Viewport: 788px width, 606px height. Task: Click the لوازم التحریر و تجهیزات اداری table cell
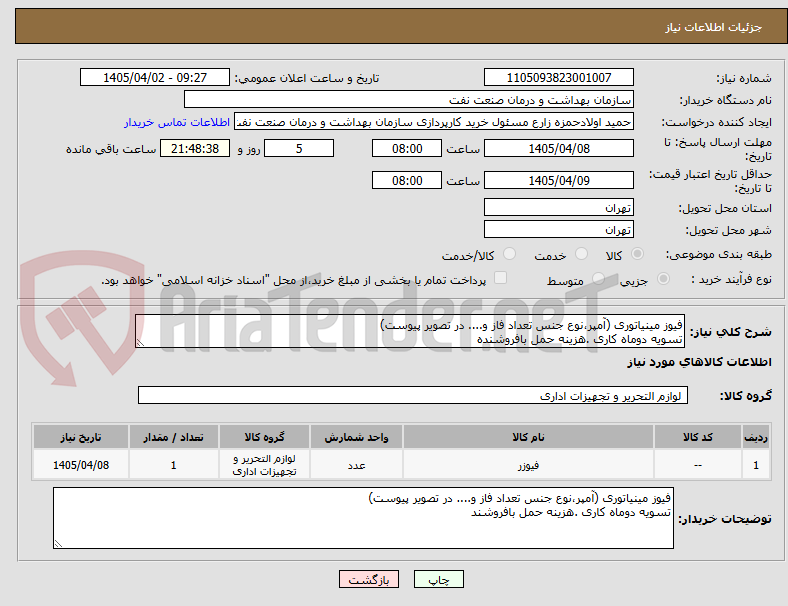264,465
